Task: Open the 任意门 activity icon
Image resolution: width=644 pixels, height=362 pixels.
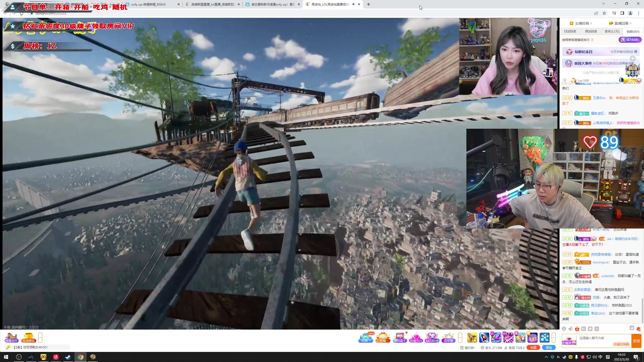Action: pos(366,337)
